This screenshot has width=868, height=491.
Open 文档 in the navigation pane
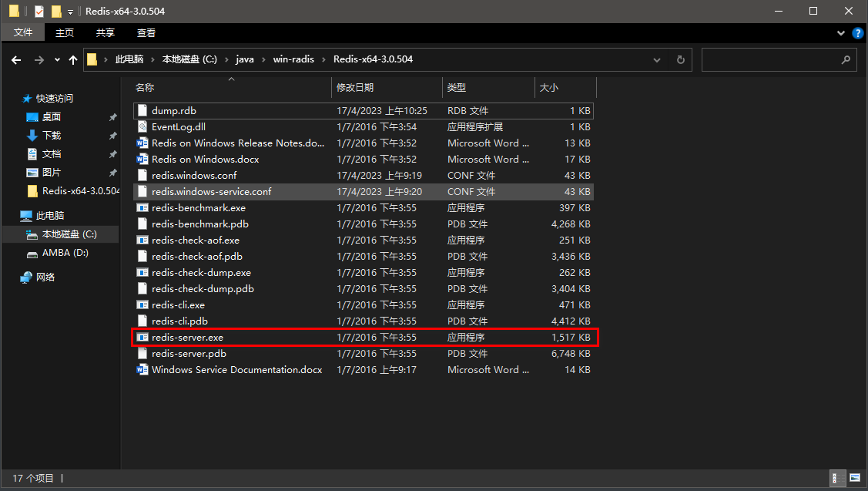(x=52, y=154)
